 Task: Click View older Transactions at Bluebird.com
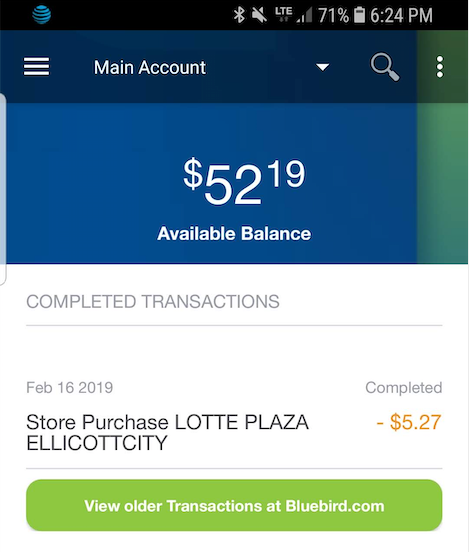coord(234,505)
